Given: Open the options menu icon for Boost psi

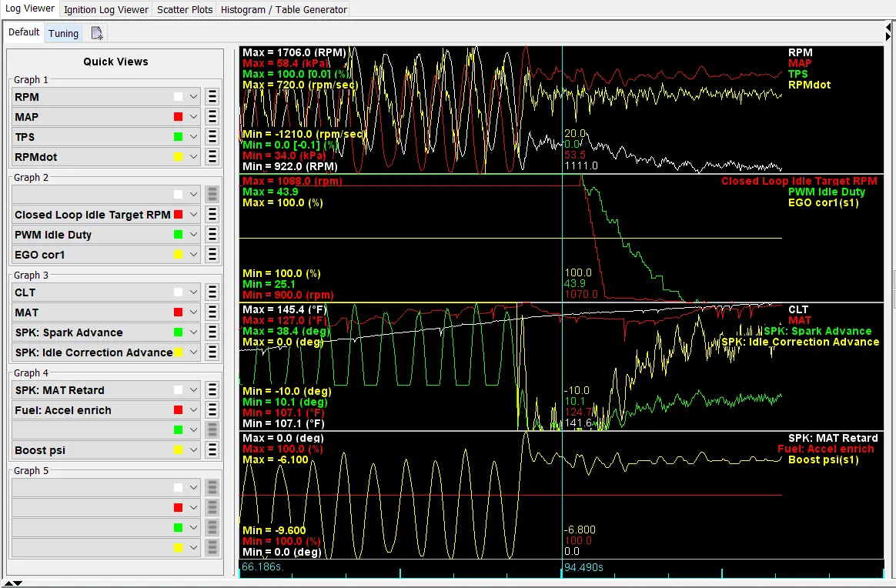Looking at the screenshot, I should 212,450.
